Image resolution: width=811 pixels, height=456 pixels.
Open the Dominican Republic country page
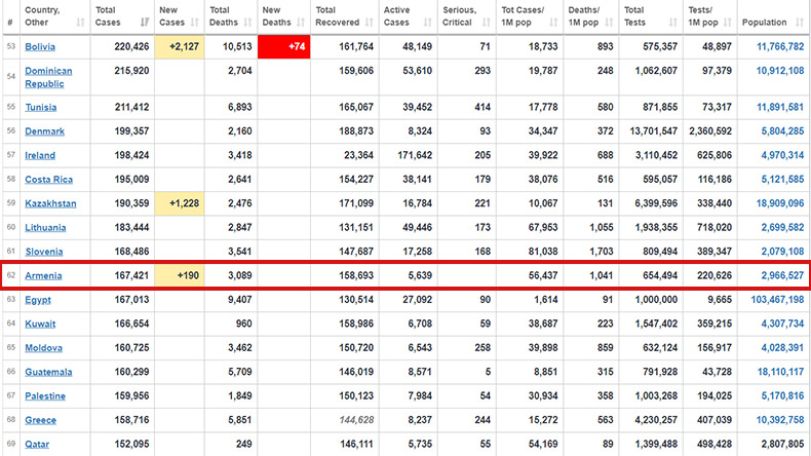pyautogui.click(x=49, y=77)
